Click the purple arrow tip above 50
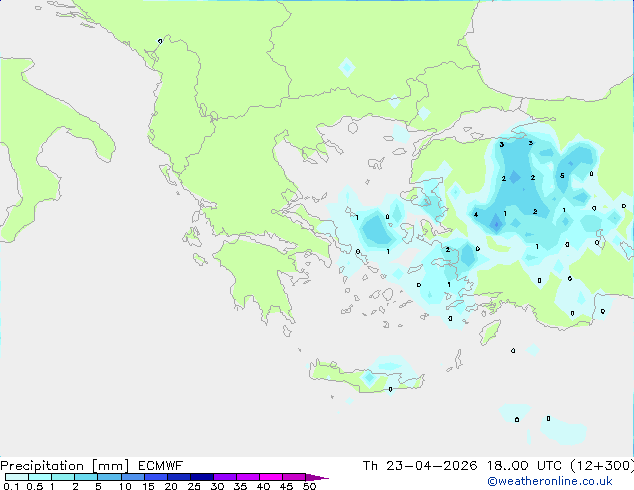 tap(317, 477)
